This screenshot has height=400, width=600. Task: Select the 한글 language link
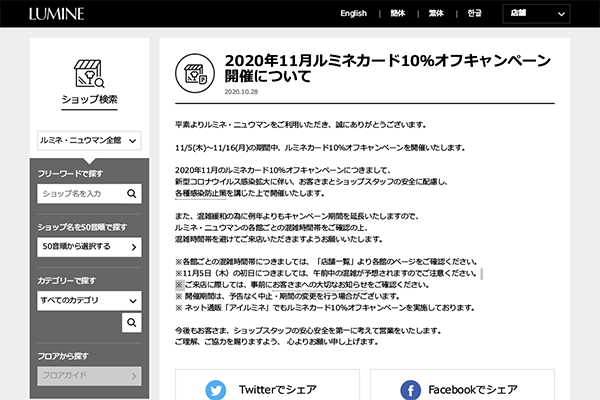pyautogui.click(x=474, y=13)
